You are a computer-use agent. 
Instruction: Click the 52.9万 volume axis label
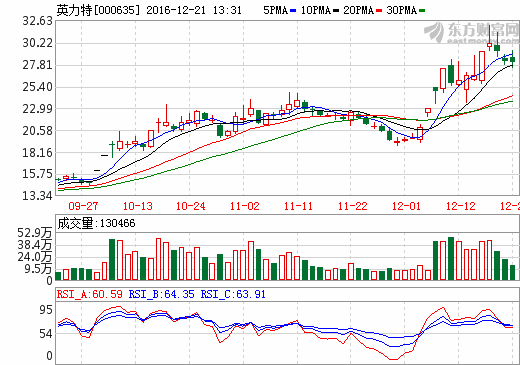[35, 233]
